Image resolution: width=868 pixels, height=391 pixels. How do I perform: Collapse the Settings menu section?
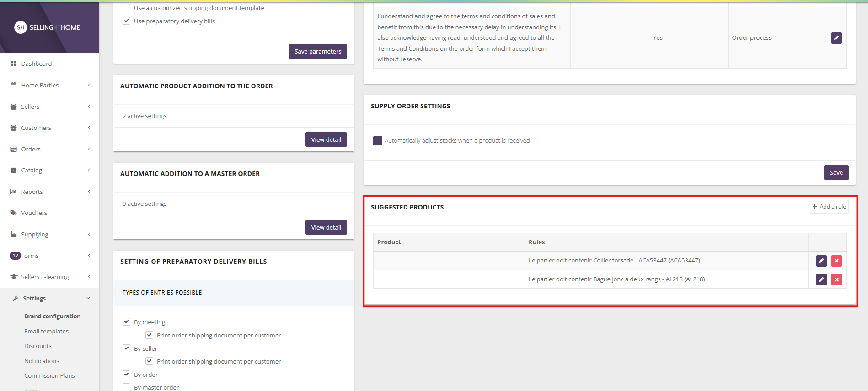(88, 298)
